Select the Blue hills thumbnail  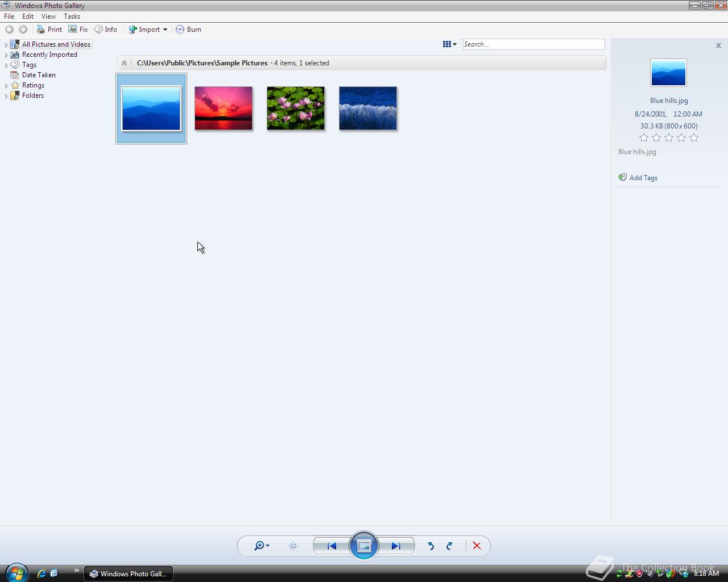(x=151, y=109)
